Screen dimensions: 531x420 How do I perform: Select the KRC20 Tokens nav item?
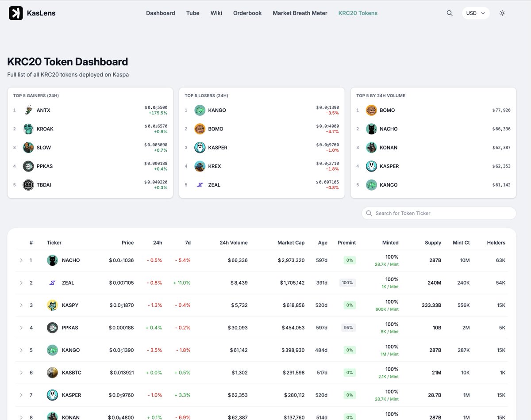(358, 13)
